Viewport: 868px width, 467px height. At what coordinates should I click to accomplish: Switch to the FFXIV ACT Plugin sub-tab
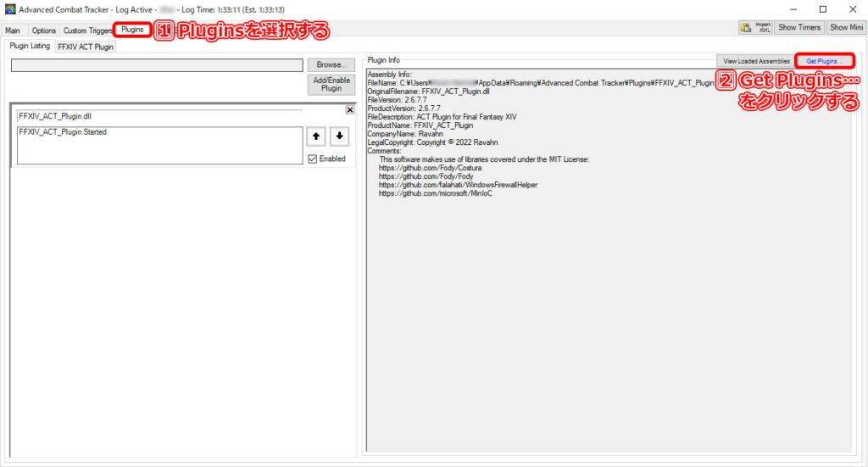85,47
